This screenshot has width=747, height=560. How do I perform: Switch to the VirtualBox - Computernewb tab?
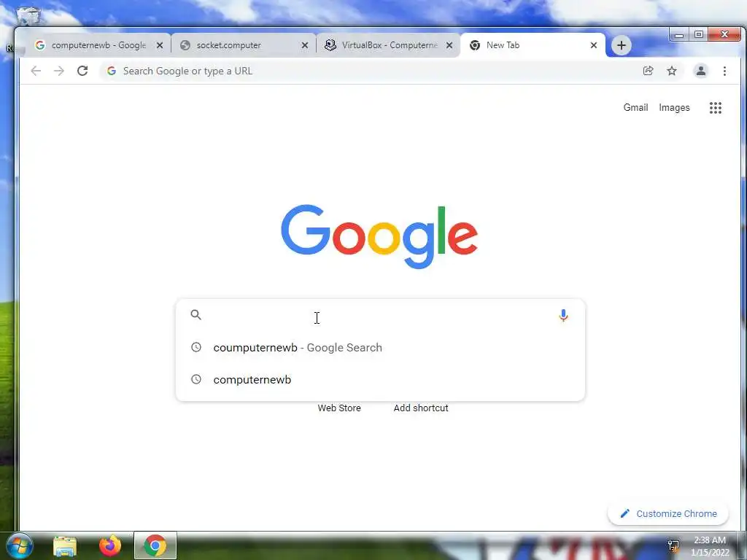[388, 45]
